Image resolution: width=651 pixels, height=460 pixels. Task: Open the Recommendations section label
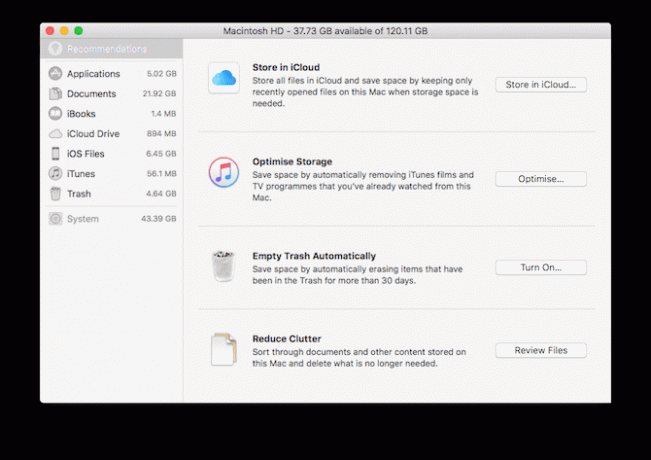(107, 49)
